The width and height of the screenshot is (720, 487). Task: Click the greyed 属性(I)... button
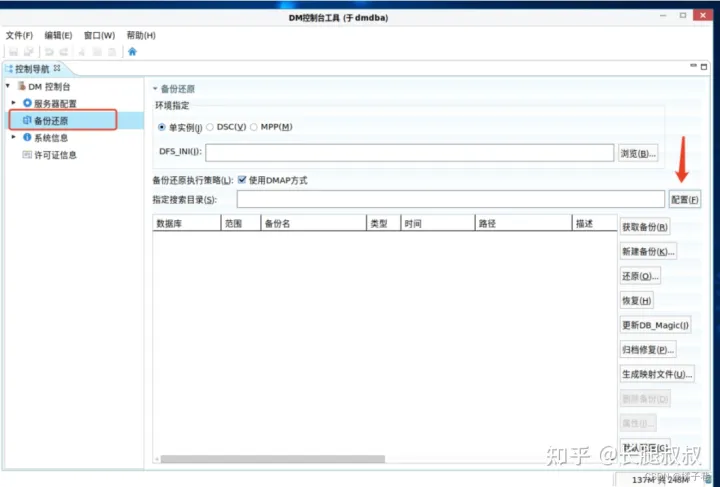[638, 423]
